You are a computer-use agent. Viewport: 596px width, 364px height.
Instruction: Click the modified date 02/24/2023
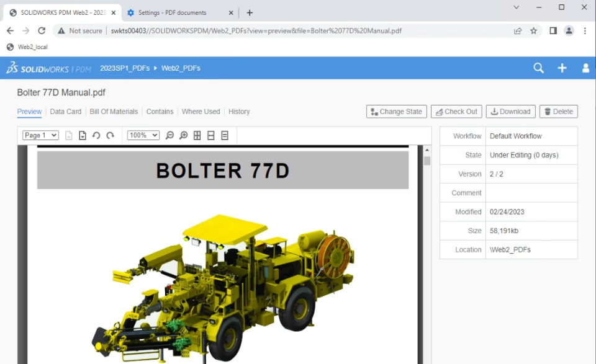click(x=507, y=212)
